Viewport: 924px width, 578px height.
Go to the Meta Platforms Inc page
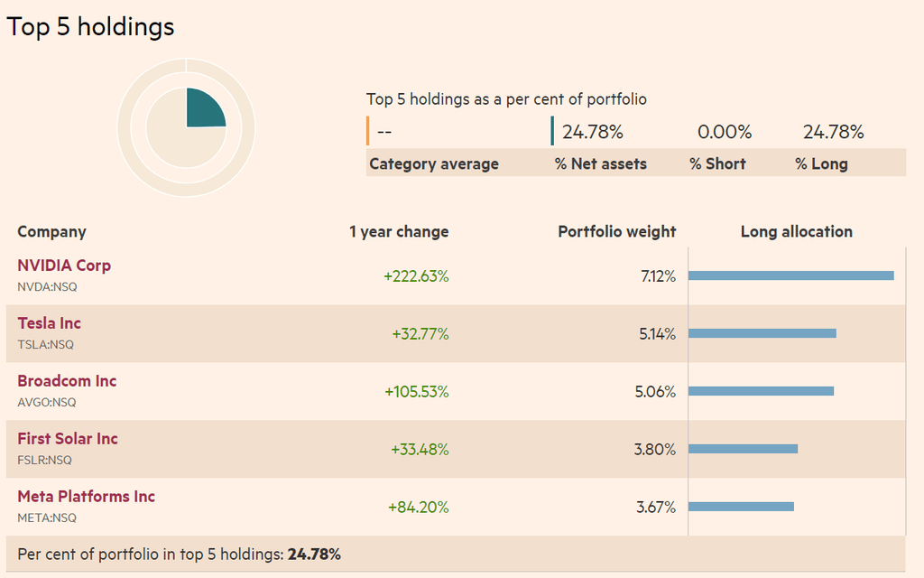[x=86, y=497]
